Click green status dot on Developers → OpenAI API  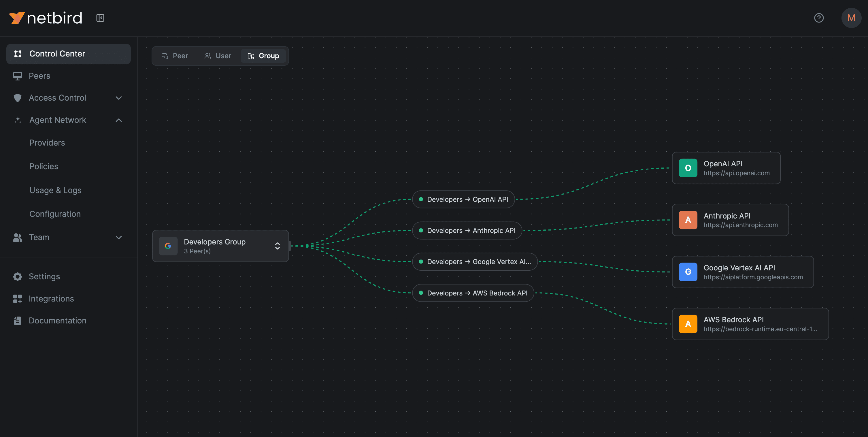[x=421, y=199]
